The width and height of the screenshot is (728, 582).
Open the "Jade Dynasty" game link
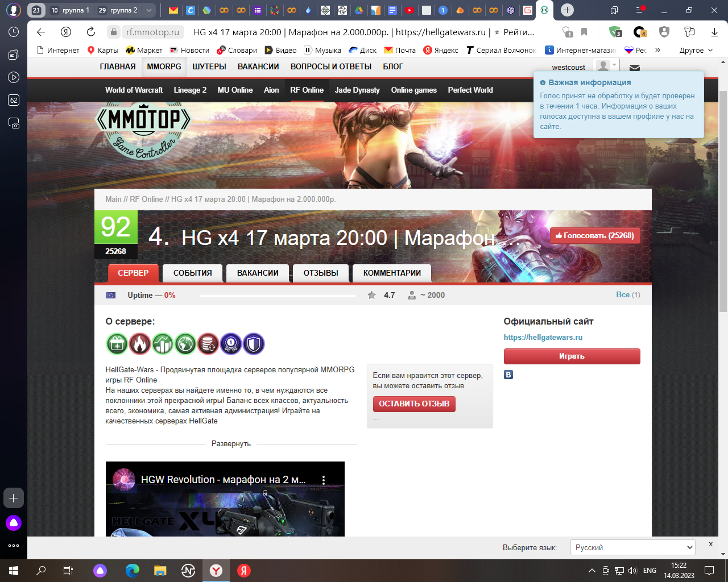coord(357,90)
